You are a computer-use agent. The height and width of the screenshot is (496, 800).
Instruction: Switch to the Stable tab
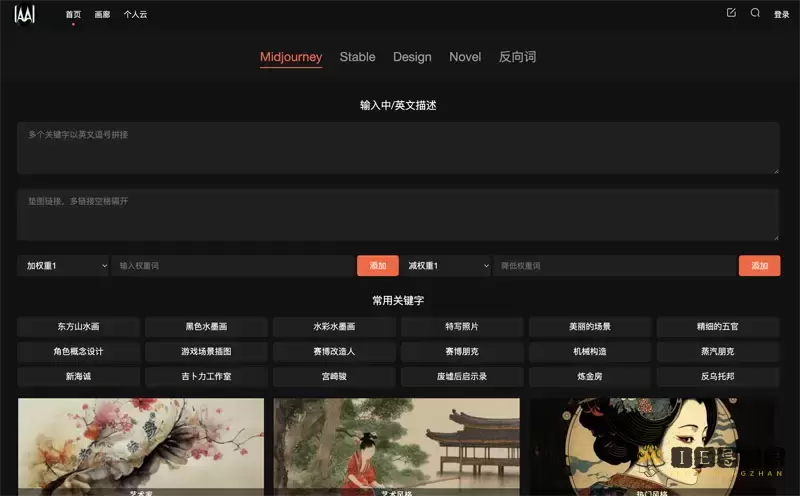pos(357,57)
